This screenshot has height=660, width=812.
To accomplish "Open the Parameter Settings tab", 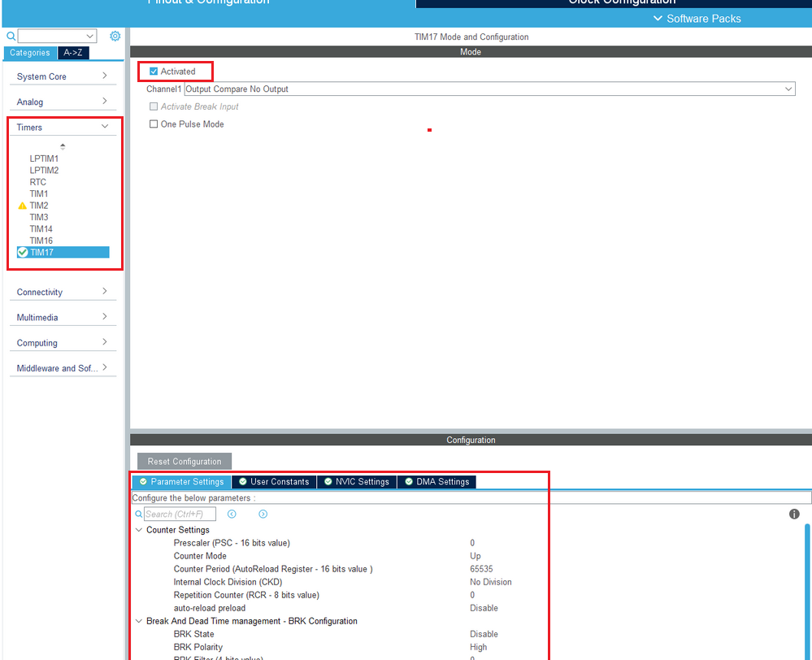I will point(182,482).
